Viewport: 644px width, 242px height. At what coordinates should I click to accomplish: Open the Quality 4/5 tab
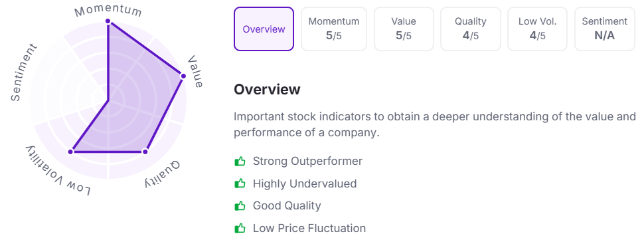[470, 29]
